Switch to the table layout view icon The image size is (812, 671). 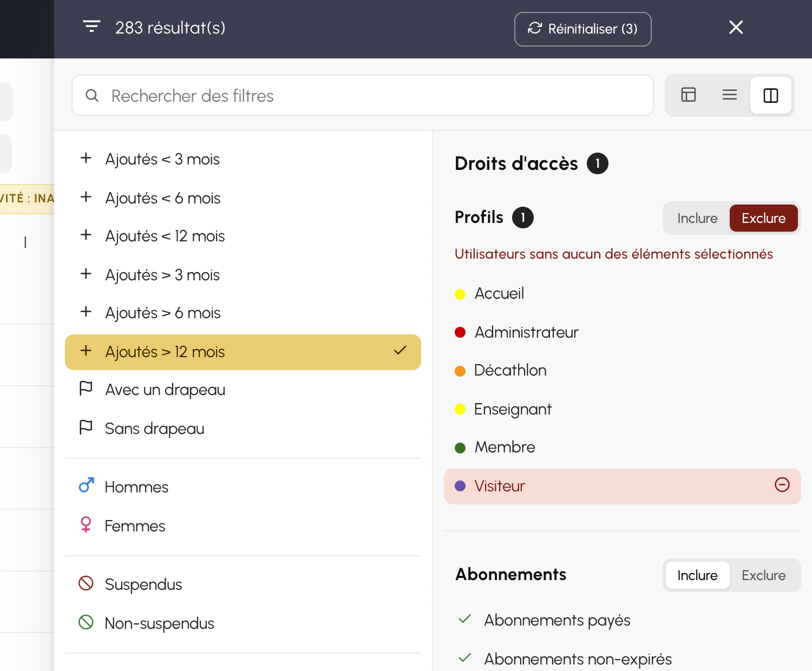689,95
